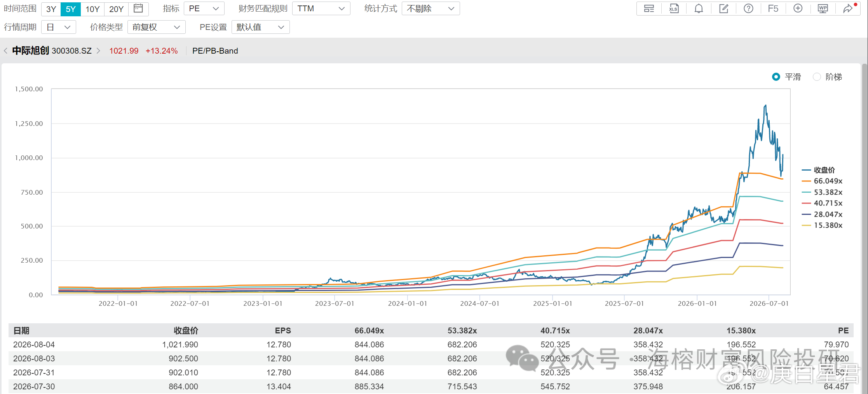
Task: Add via the circled plus icon
Action: click(x=798, y=9)
